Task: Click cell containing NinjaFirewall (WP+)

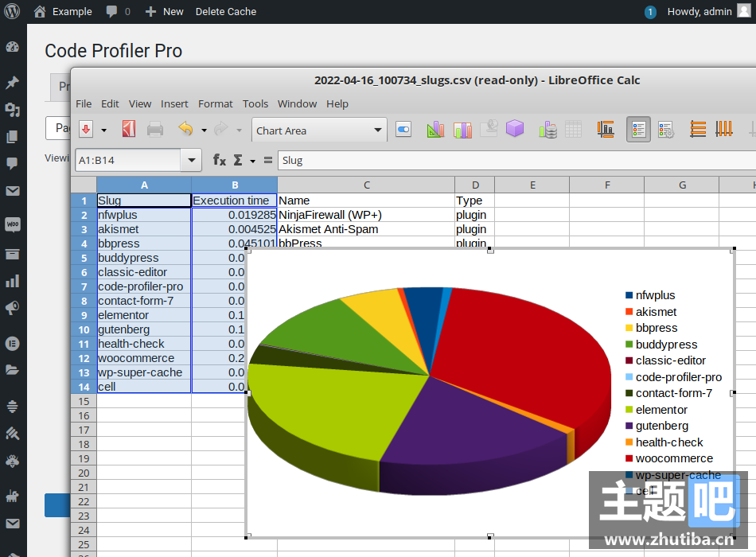Action: point(366,215)
